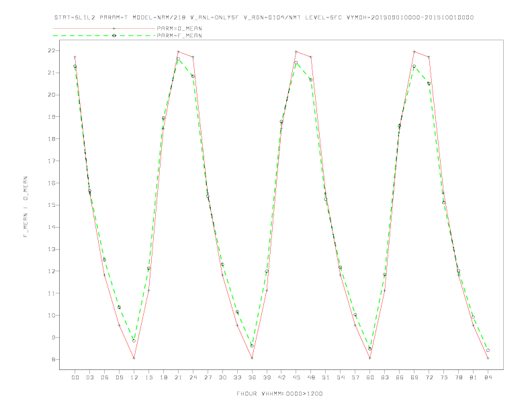Click y-axis tick label 13

[52, 249]
